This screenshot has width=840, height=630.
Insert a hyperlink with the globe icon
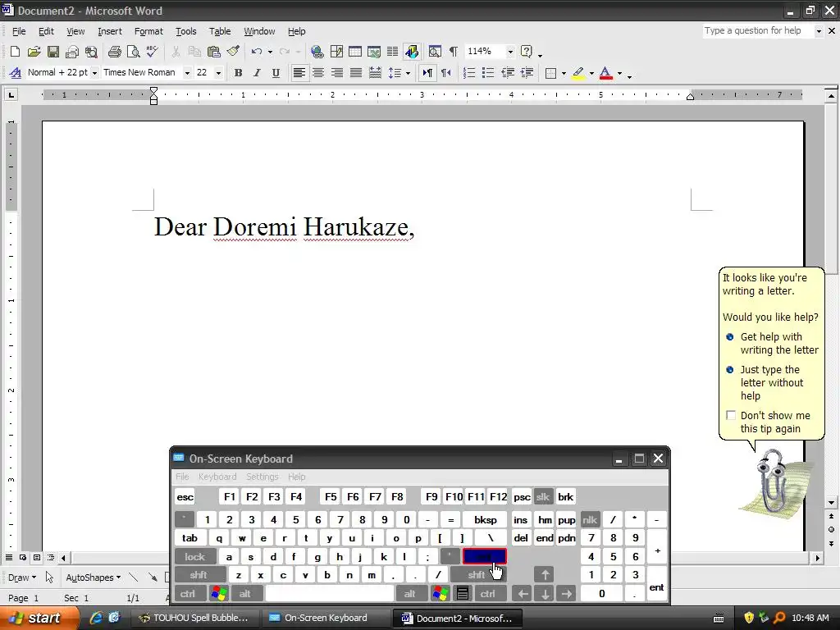tap(317, 52)
